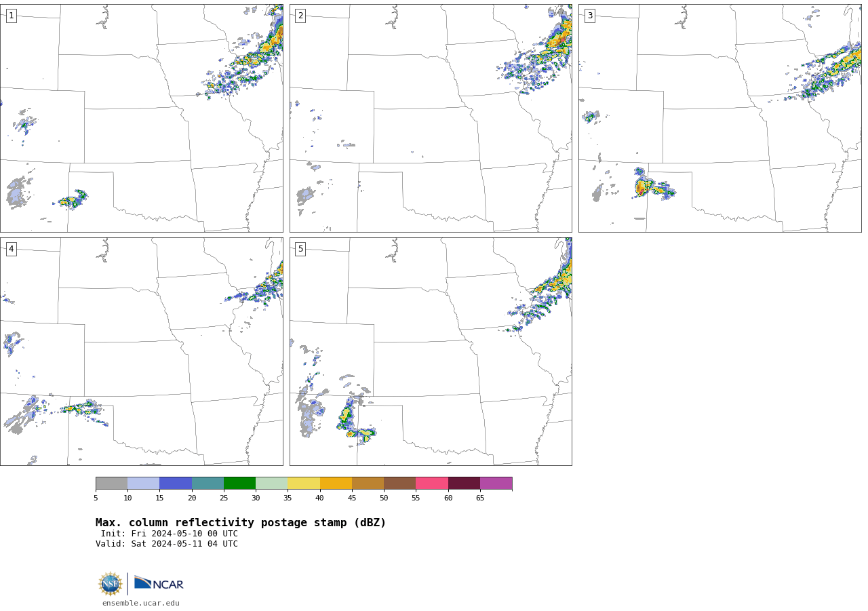Click the maroon 60-65 dBZ swatch
Viewport: 868px width, 611px height.
(x=464, y=484)
